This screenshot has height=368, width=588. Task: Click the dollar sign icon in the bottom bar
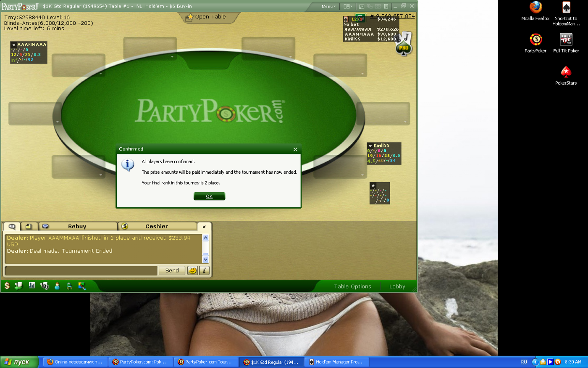(7, 286)
